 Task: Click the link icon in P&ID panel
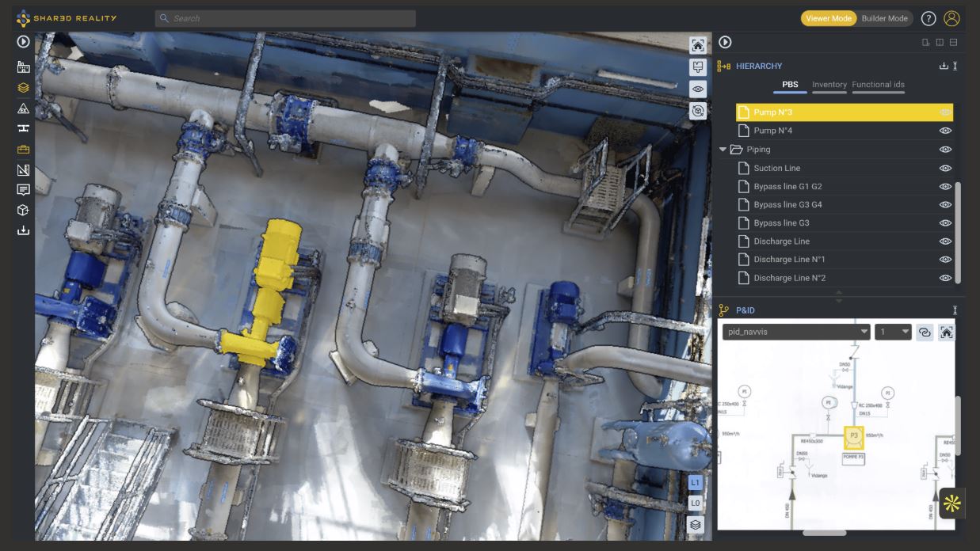click(x=924, y=332)
